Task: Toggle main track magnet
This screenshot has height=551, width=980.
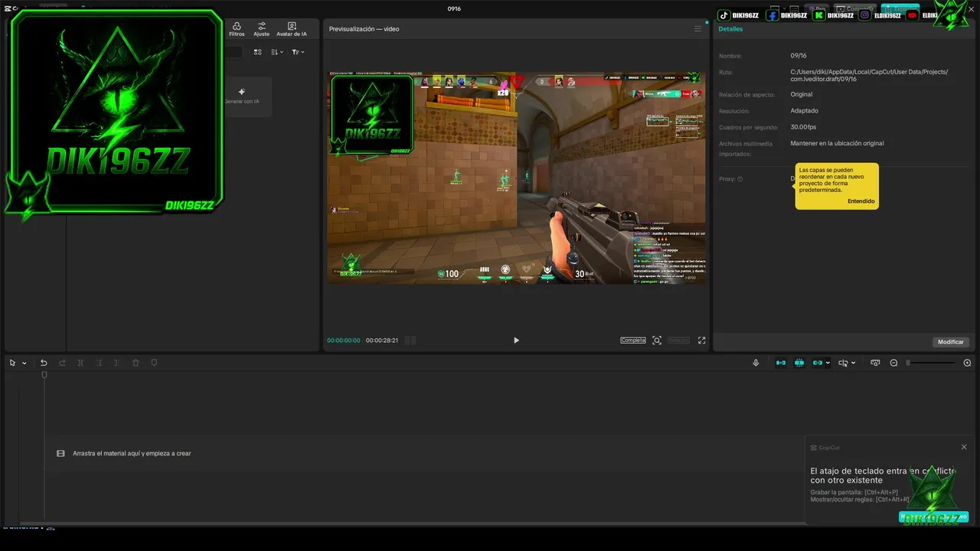Action: [781, 363]
